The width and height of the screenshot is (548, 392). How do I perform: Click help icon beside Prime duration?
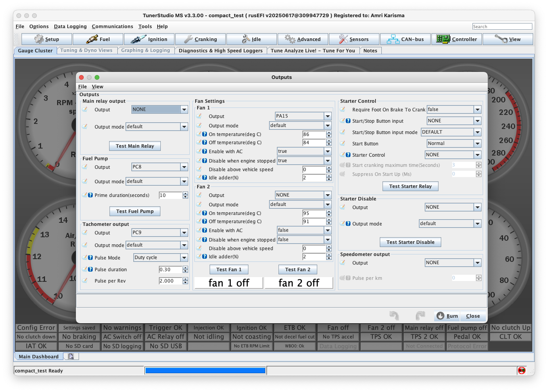[x=90, y=195]
